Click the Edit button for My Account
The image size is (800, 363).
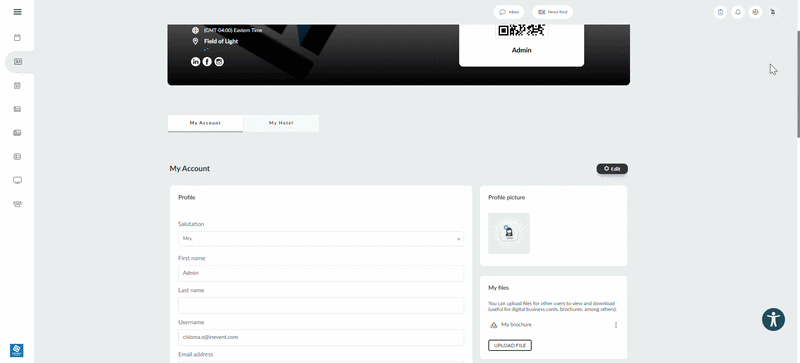click(x=612, y=169)
